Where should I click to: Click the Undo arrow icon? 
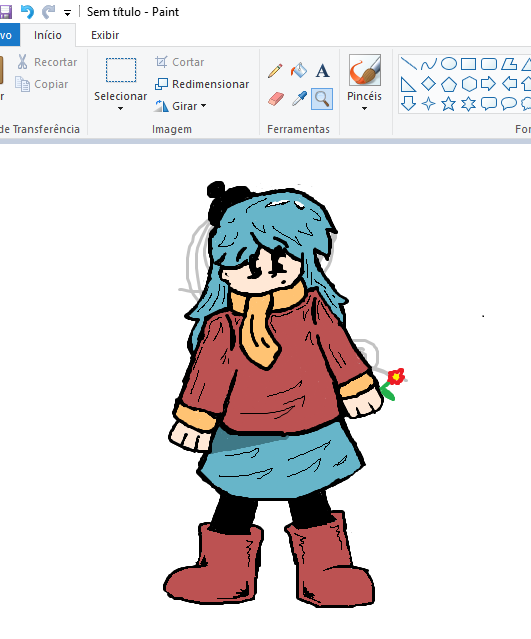27,12
